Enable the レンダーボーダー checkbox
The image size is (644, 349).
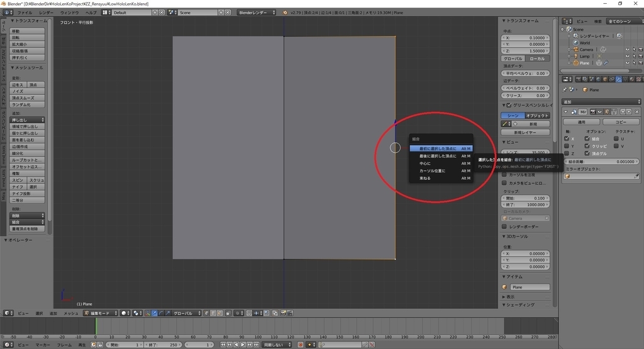point(504,226)
